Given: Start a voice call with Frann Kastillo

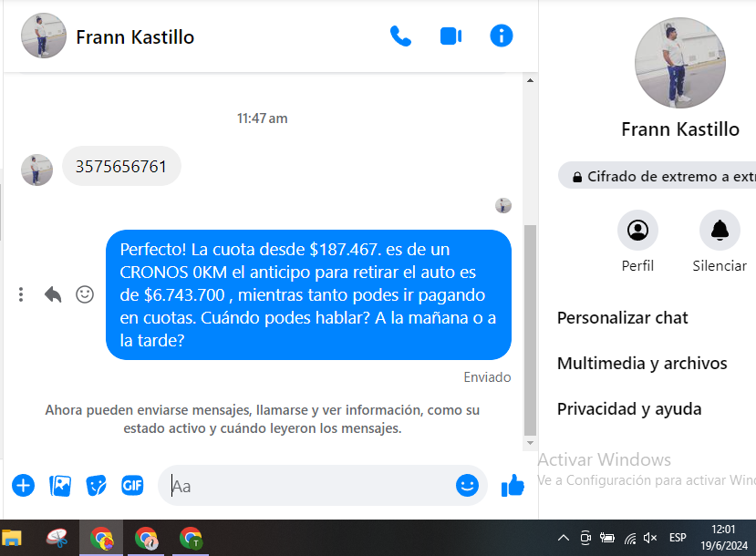Looking at the screenshot, I should 400,36.
